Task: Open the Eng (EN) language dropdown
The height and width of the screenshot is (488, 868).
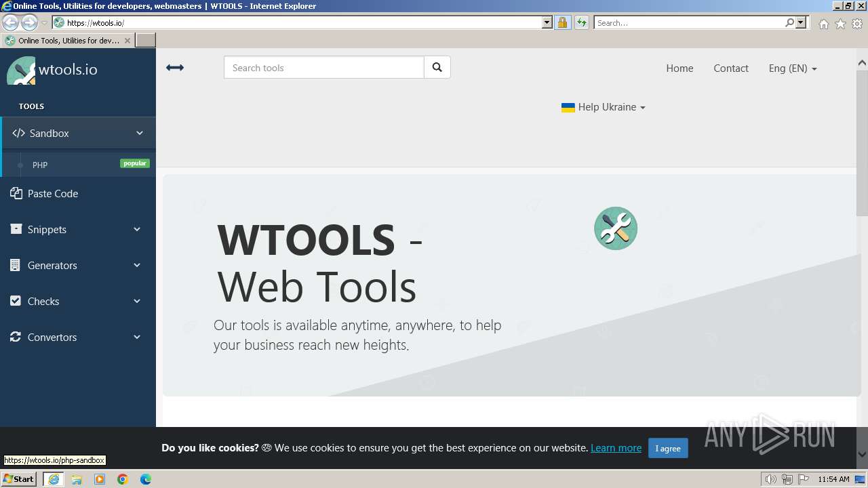Action: [x=793, y=68]
